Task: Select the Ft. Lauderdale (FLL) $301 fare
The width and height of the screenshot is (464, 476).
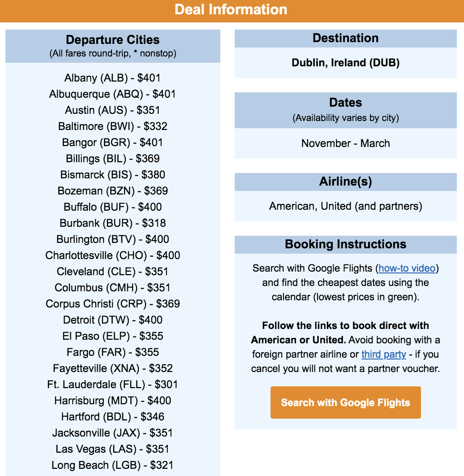Action: tap(112, 385)
